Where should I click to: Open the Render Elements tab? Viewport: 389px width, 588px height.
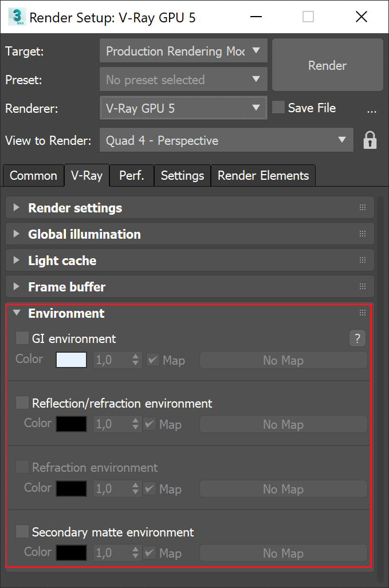coord(263,175)
